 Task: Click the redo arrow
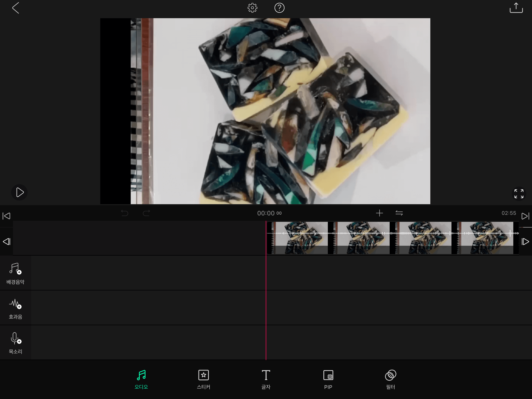[147, 213]
